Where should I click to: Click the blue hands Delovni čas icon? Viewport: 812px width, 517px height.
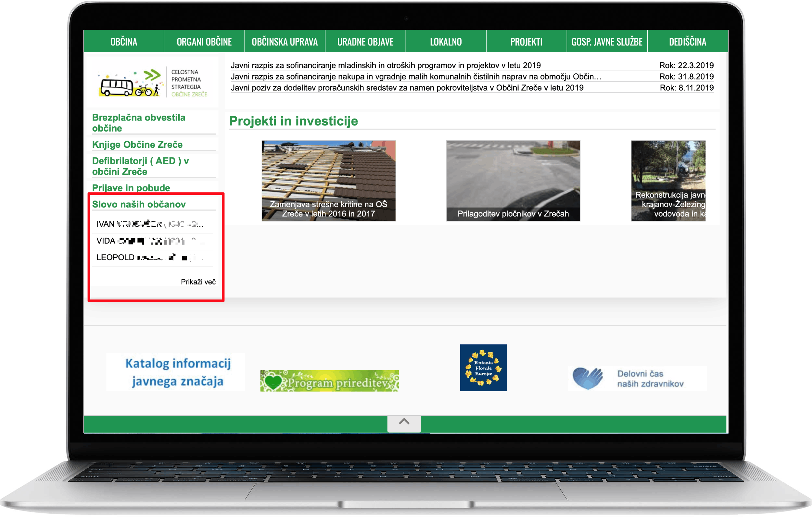click(x=588, y=378)
